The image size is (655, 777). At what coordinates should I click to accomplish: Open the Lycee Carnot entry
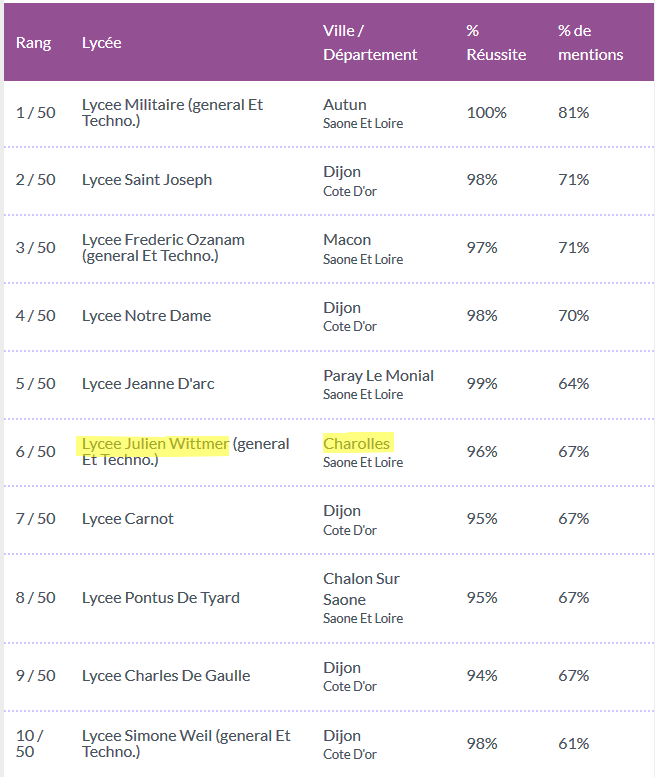tap(127, 518)
